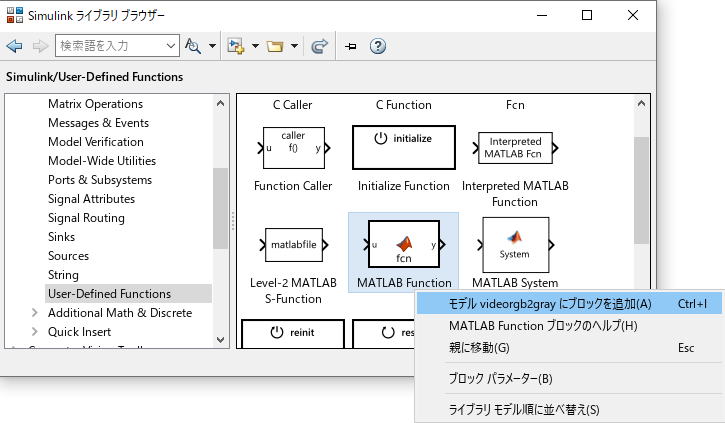Click the pin browser icon

(350, 46)
